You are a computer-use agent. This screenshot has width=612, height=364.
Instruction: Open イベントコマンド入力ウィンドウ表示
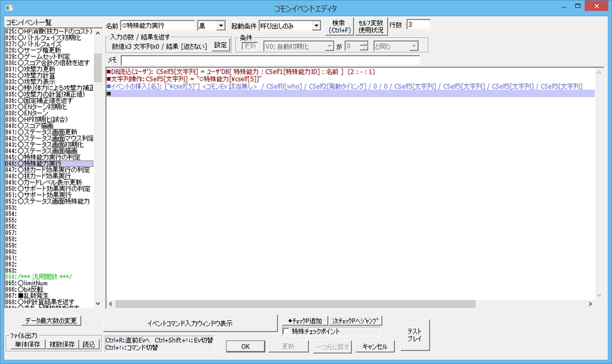[x=190, y=323]
